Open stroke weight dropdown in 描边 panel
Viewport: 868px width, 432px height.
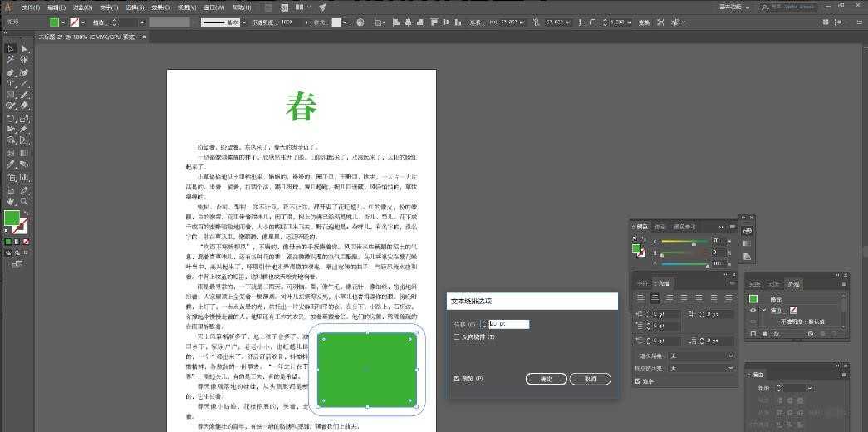coord(810,388)
